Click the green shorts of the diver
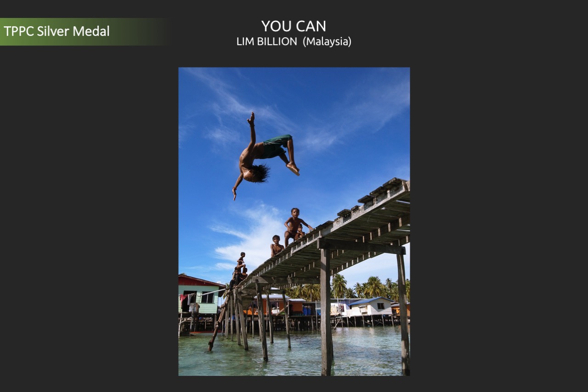Viewport: 588px width, 392px height. (x=276, y=146)
